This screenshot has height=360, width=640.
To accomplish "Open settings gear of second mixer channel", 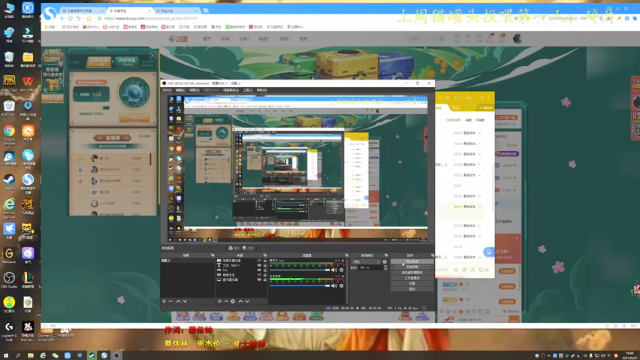I will pyautogui.click(x=341, y=286).
